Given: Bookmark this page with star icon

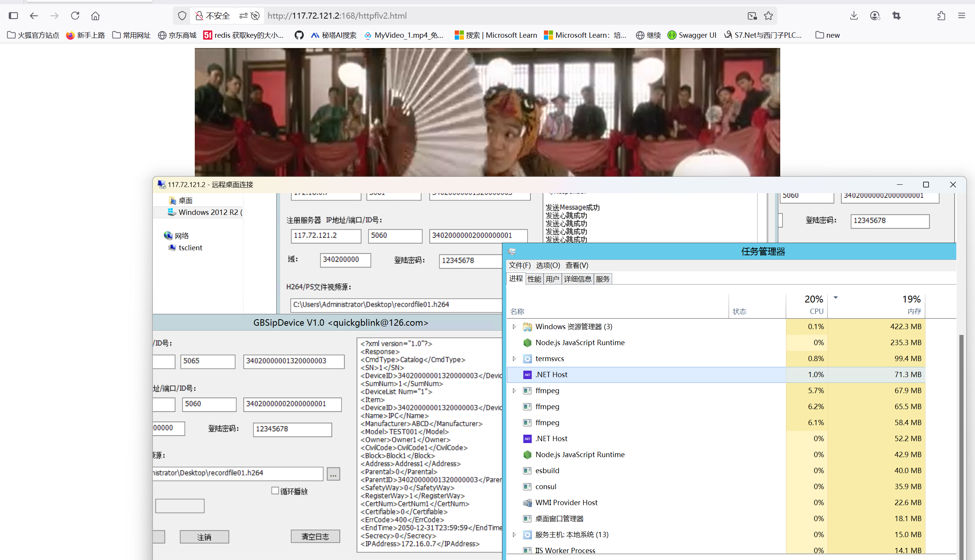Looking at the screenshot, I should (x=768, y=16).
